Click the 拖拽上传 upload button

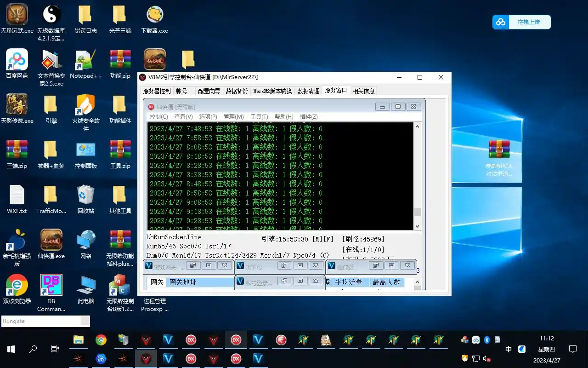pyautogui.click(x=528, y=22)
